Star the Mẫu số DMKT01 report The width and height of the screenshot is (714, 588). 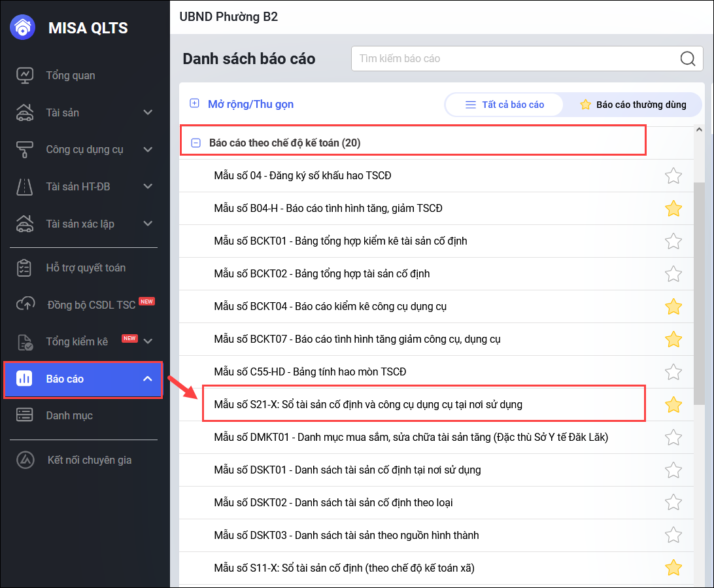673,438
